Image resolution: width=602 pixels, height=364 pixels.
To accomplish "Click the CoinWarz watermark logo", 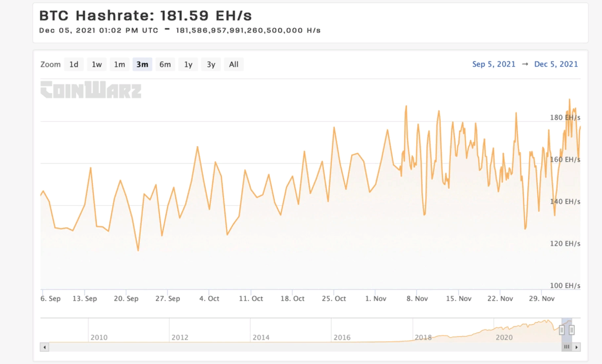I will (x=91, y=90).
